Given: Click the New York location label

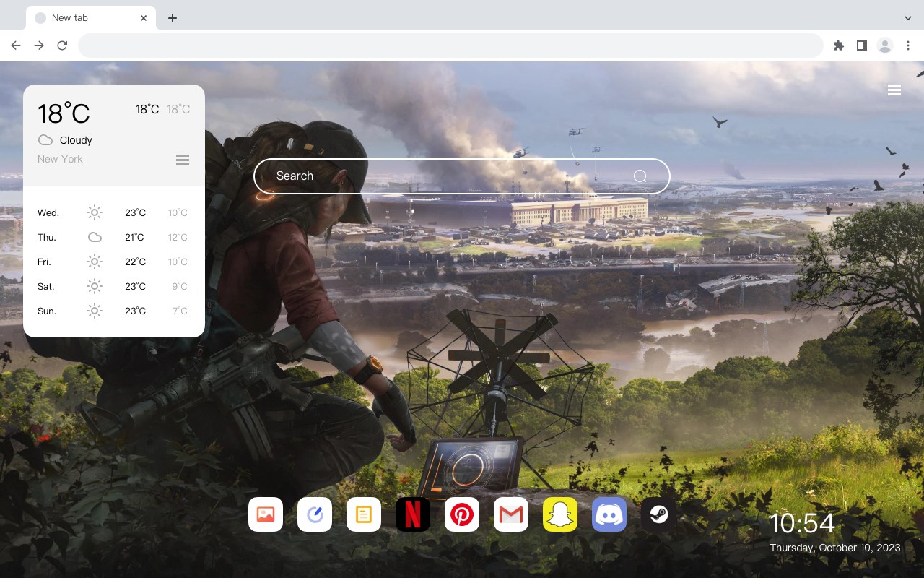Looking at the screenshot, I should tap(60, 159).
